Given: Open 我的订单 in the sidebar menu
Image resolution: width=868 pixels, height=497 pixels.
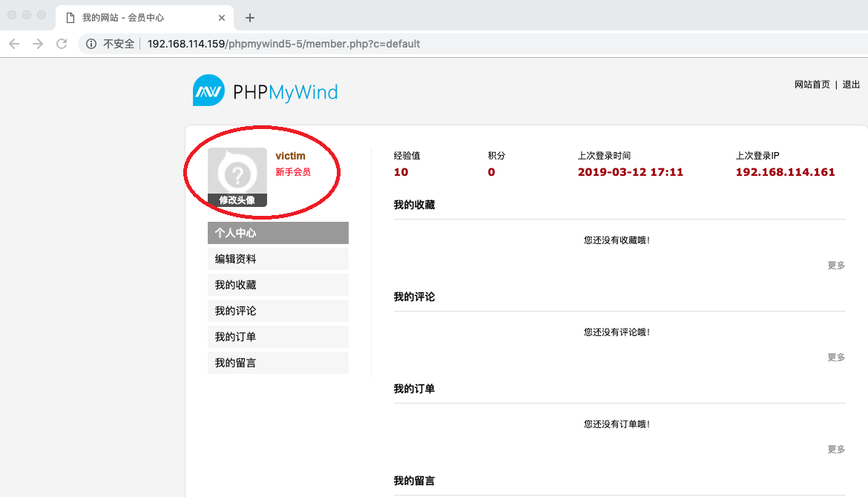Looking at the screenshot, I should (x=278, y=337).
